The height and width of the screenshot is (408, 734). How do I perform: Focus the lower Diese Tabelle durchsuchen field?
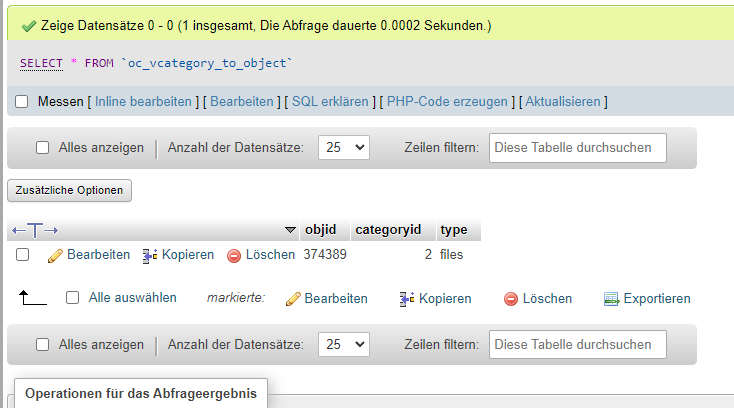click(578, 344)
